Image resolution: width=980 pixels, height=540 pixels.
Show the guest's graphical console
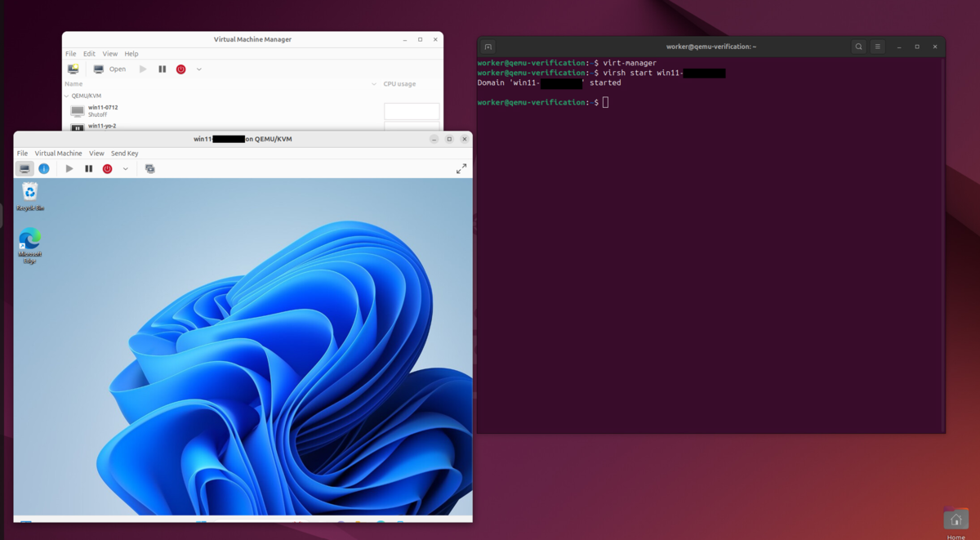point(24,168)
